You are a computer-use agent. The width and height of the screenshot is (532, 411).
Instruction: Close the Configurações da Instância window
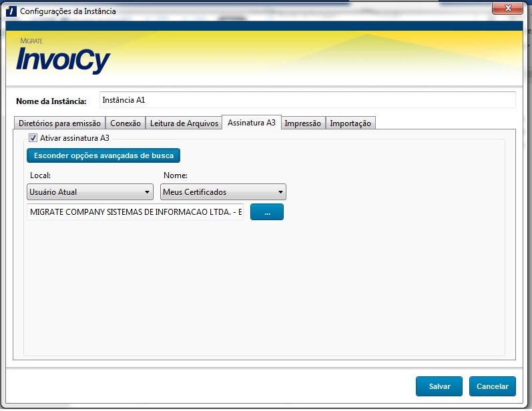508,8
